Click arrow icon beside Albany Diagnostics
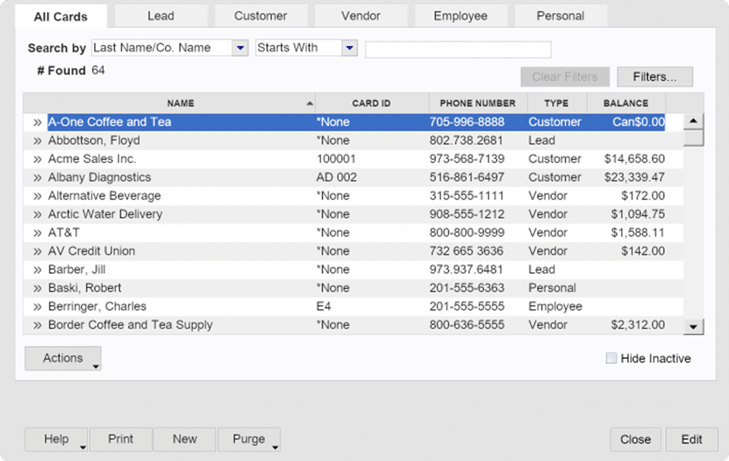This screenshot has height=461, width=729. (37, 178)
